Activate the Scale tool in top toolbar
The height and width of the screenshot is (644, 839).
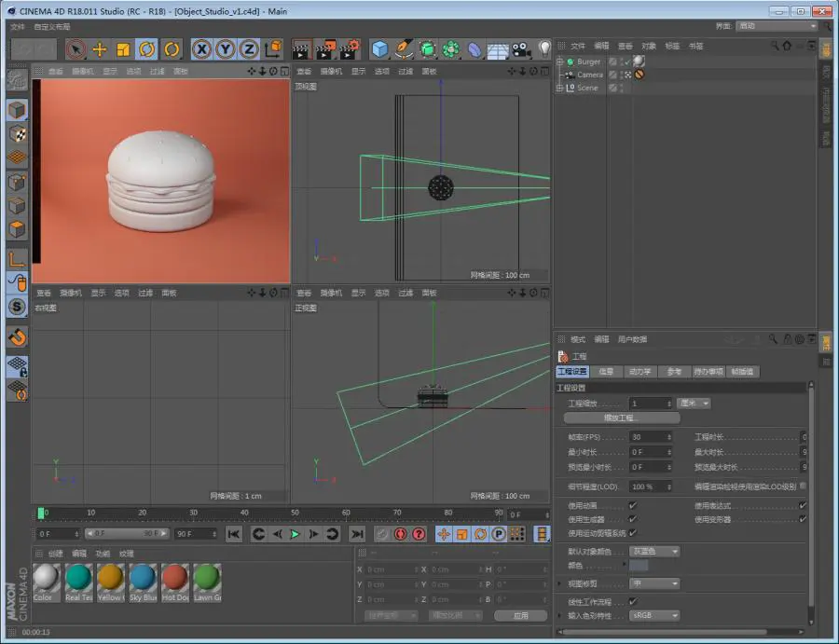point(123,49)
